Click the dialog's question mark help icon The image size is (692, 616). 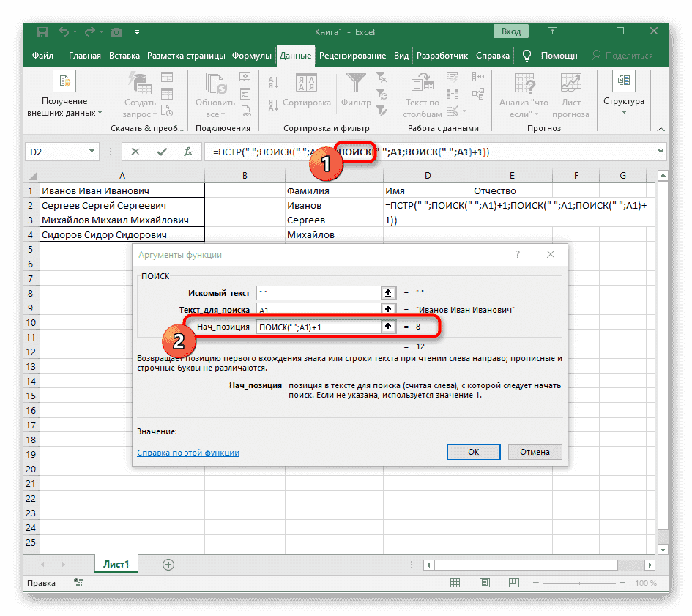point(518,255)
